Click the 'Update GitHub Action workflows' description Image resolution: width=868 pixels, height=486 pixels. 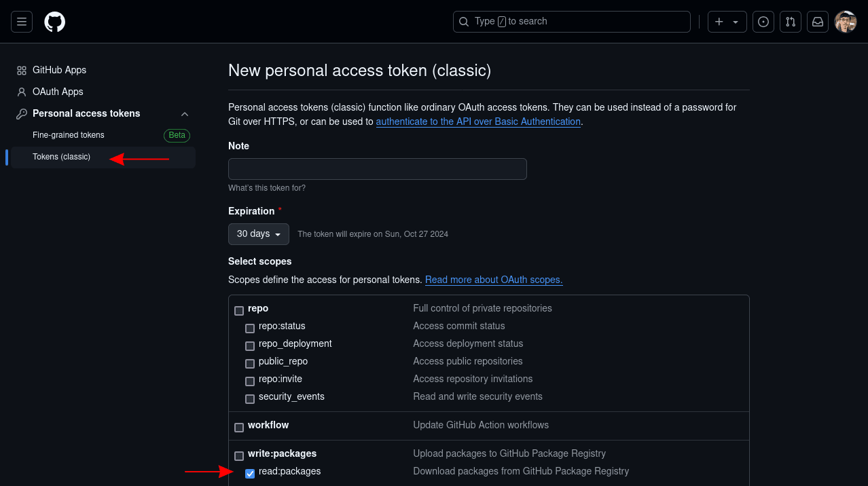pos(481,425)
